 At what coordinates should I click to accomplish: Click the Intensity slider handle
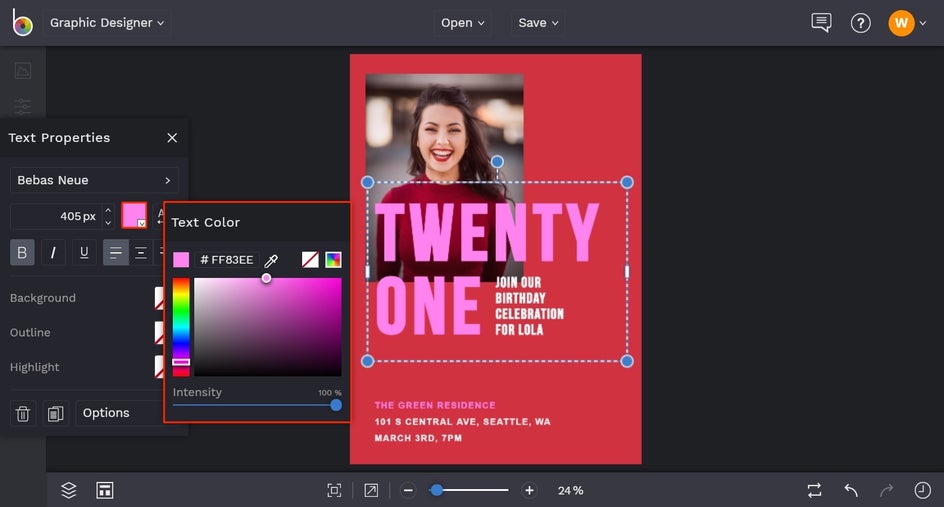[x=336, y=405]
